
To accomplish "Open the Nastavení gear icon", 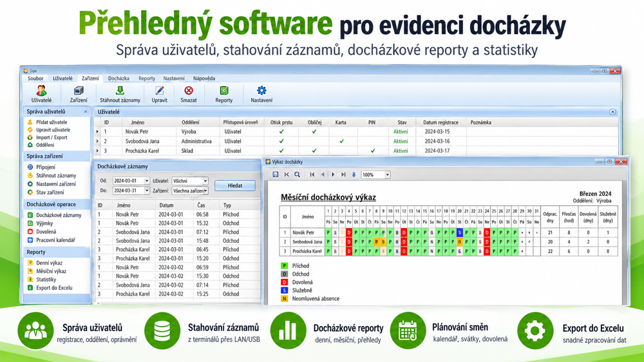I will click(x=261, y=90).
